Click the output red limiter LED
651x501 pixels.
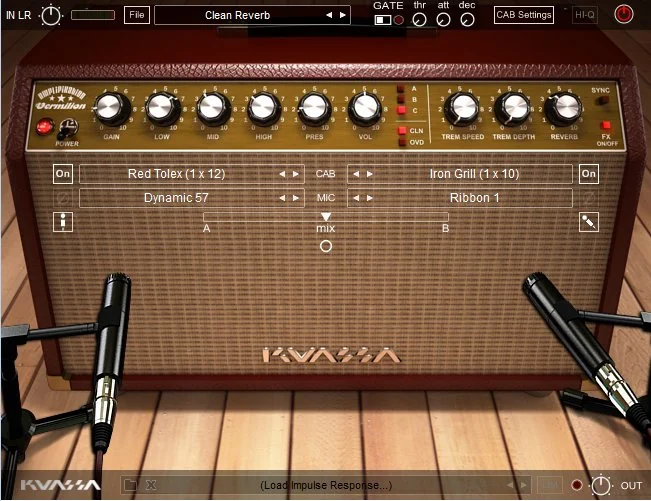point(577,485)
